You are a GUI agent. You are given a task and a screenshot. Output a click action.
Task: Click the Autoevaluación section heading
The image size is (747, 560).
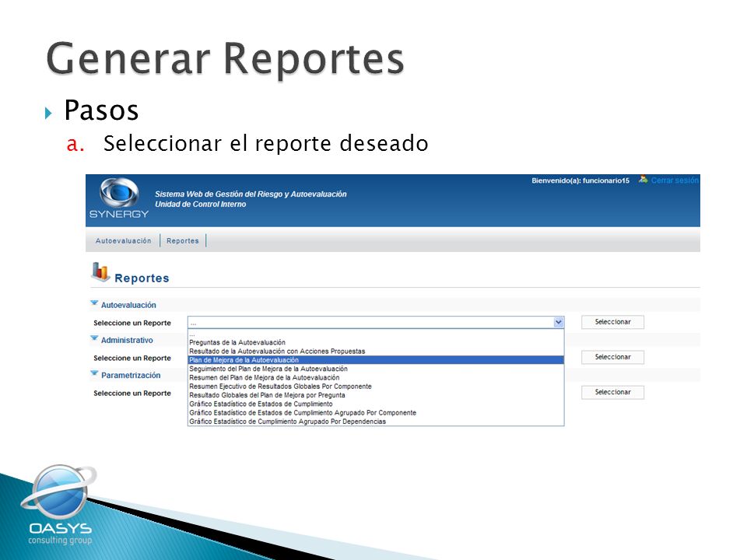tap(128, 305)
